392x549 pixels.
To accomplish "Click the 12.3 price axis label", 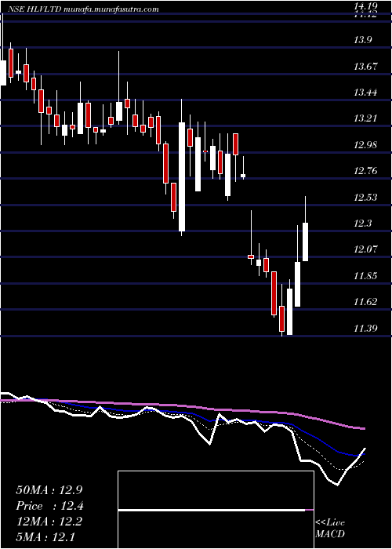I will click(362, 223).
